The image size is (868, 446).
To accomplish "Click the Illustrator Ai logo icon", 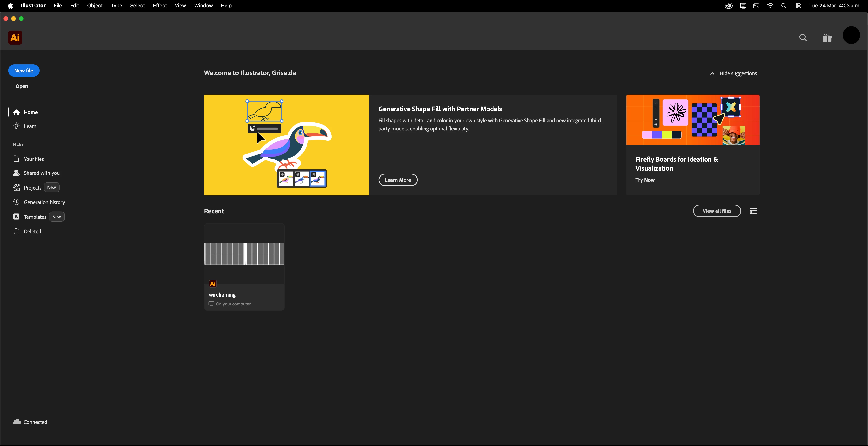I will click(15, 37).
